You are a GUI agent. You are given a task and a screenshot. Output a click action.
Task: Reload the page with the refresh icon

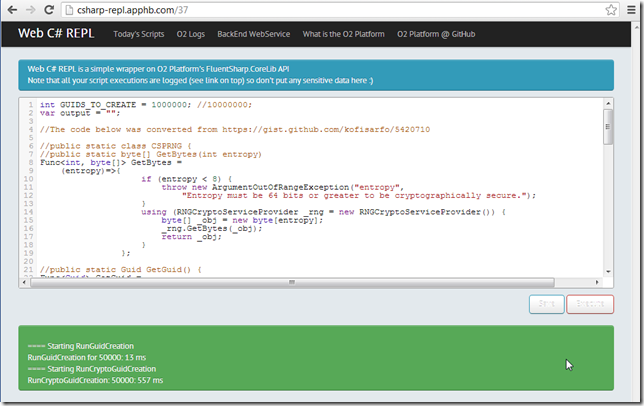[x=49, y=10]
